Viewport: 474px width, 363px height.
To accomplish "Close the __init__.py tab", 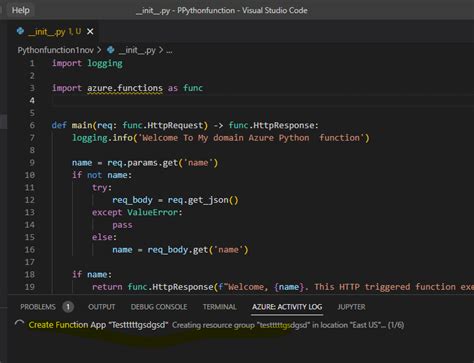I will pyautogui.click(x=90, y=32).
